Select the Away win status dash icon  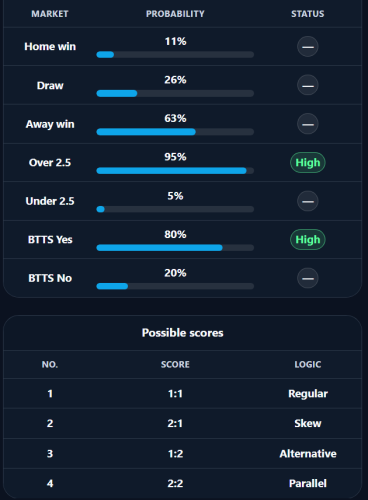click(x=307, y=124)
